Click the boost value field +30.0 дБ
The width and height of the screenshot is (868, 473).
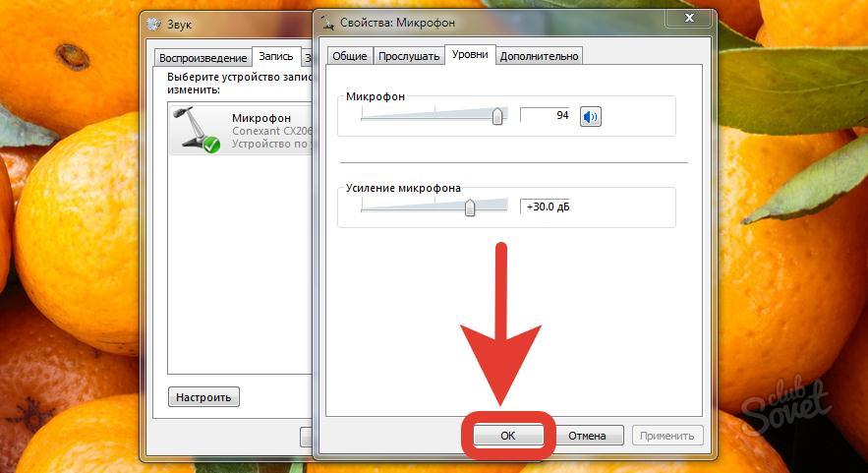coord(545,207)
